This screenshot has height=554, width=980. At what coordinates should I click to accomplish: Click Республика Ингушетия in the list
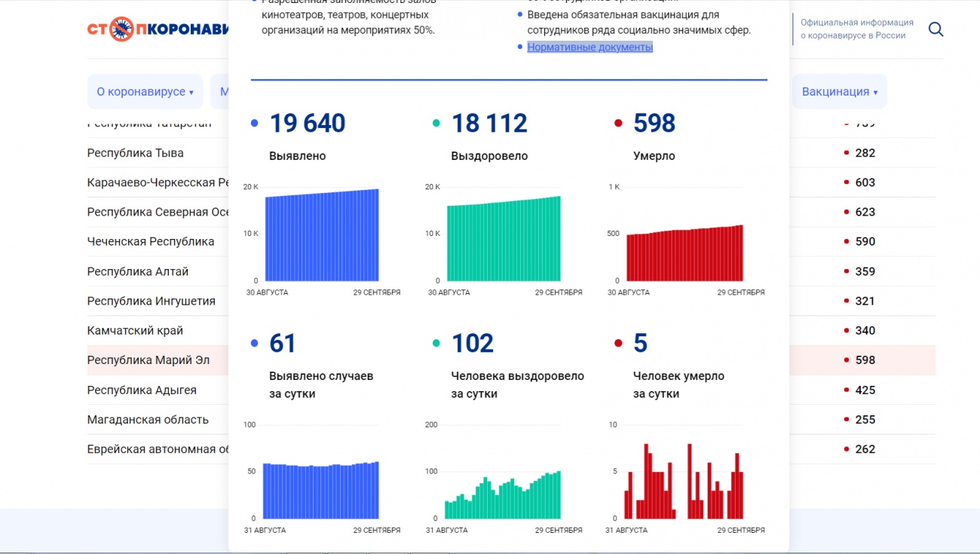point(152,301)
